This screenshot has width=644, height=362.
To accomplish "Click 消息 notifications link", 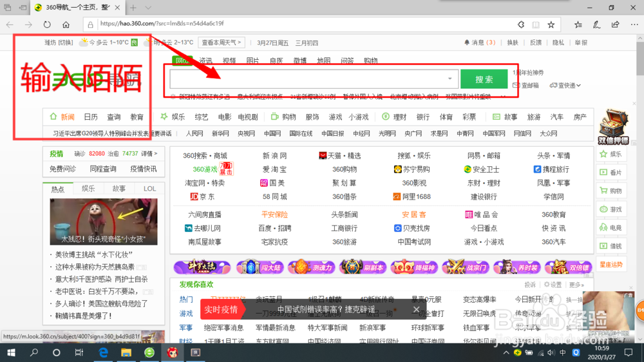I will 479,43.
